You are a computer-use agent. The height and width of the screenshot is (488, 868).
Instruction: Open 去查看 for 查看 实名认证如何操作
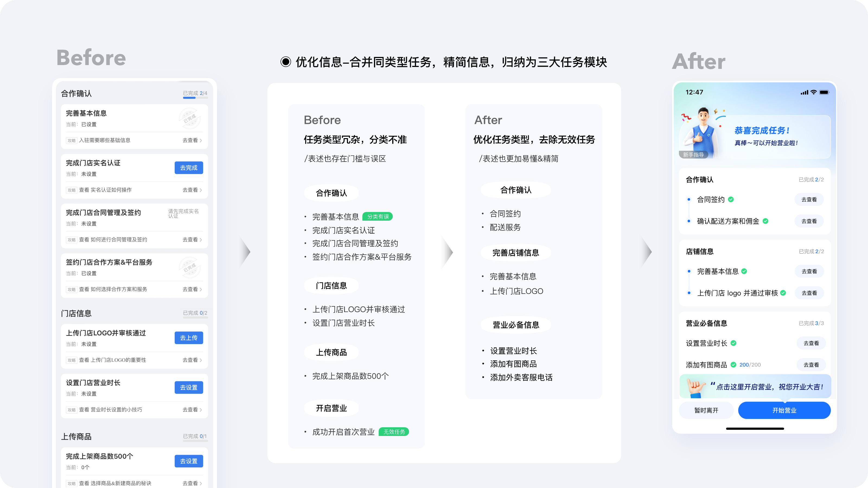click(192, 190)
